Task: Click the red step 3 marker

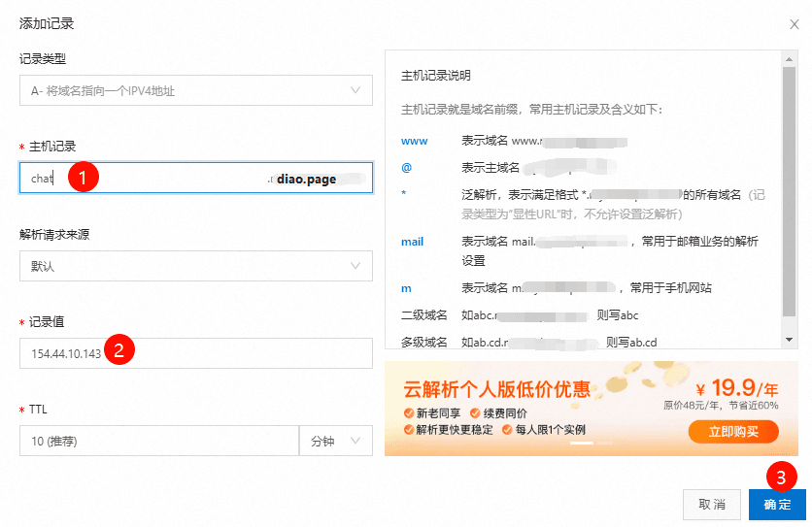Action: pyautogui.click(x=782, y=477)
